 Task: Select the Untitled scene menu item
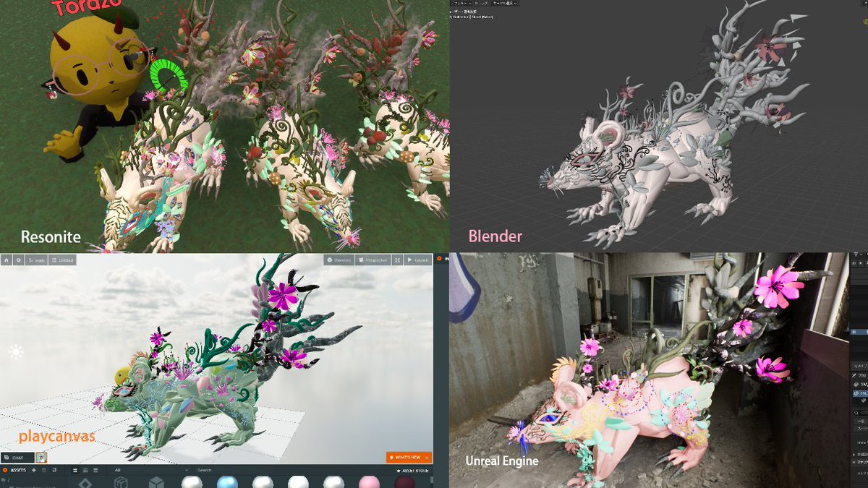point(62,260)
